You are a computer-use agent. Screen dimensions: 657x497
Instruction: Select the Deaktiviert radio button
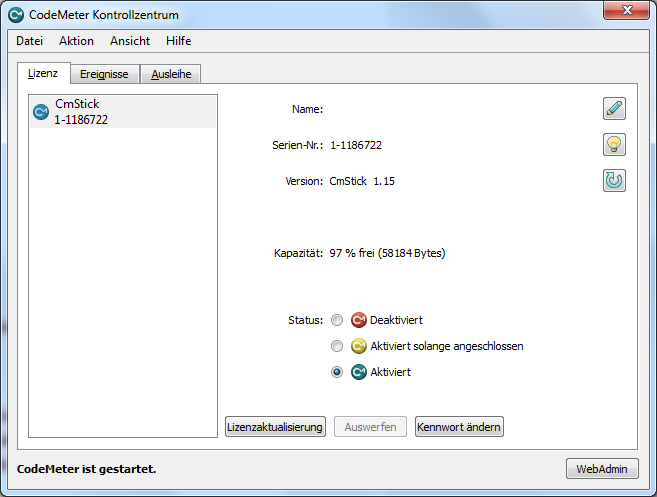click(337, 320)
